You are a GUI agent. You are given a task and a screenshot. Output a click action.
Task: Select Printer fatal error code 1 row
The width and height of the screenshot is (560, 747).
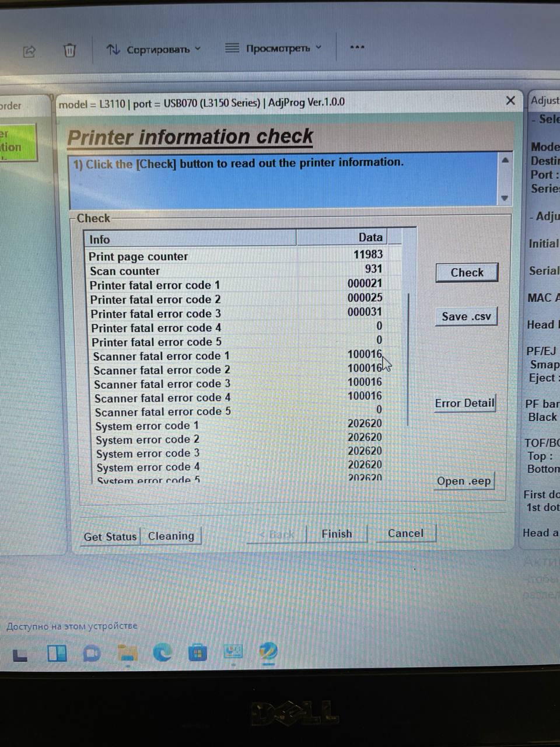tap(244, 284)
